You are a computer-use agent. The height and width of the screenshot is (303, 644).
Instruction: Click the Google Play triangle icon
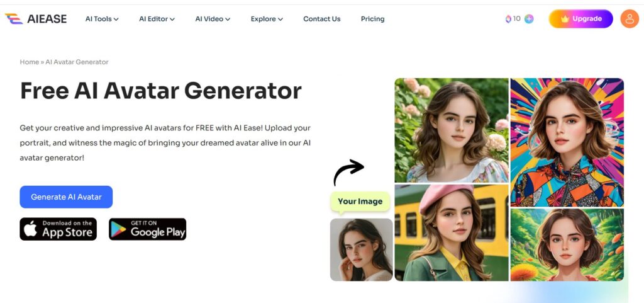tap(118, 229)
